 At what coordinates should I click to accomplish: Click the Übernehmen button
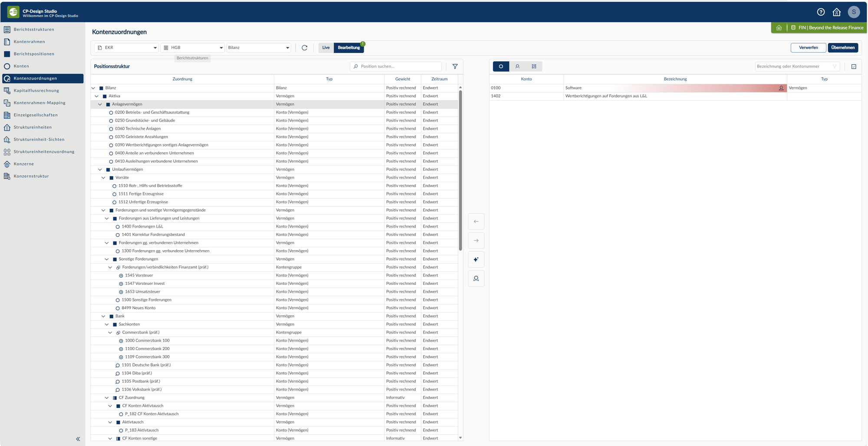click(x=843, y=48)
